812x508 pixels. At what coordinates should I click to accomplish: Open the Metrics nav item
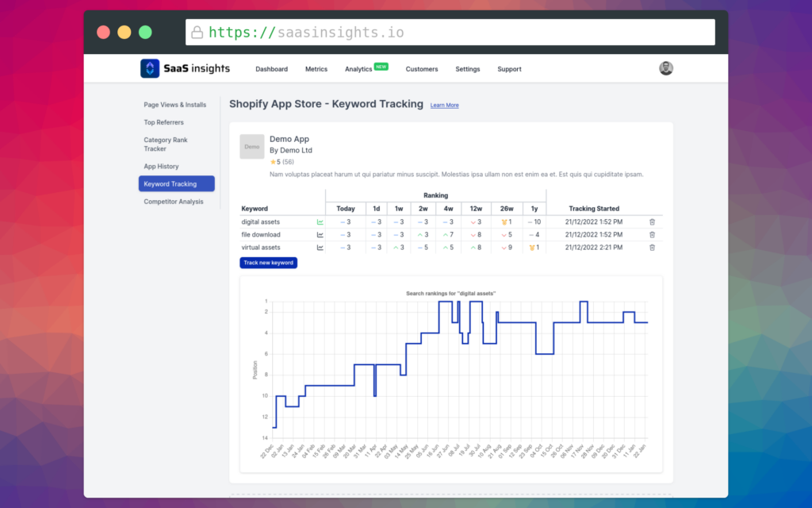pos(316,69)
